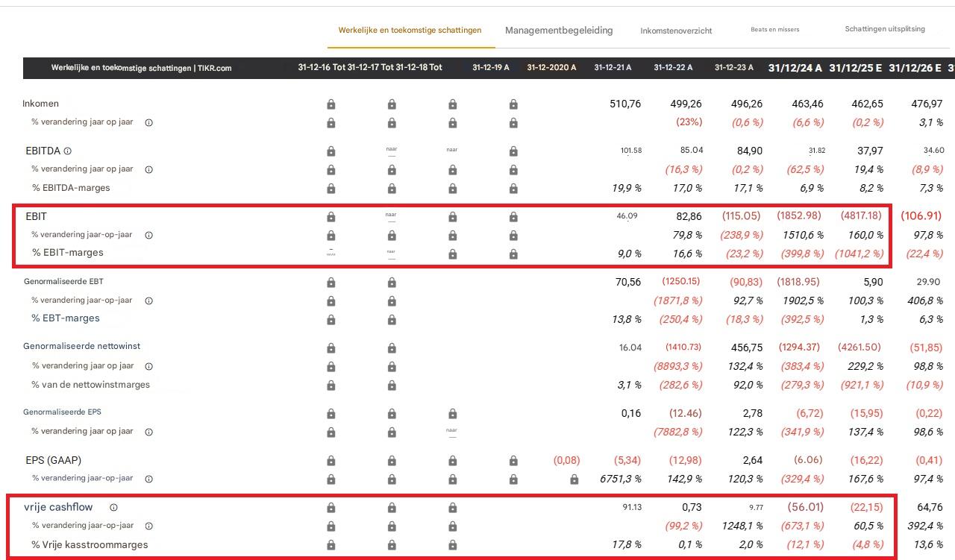This screenshot has height=560, width=955.
Task: Click padlock in % Vrije kasstroommarges row
Action: point(331,544)
